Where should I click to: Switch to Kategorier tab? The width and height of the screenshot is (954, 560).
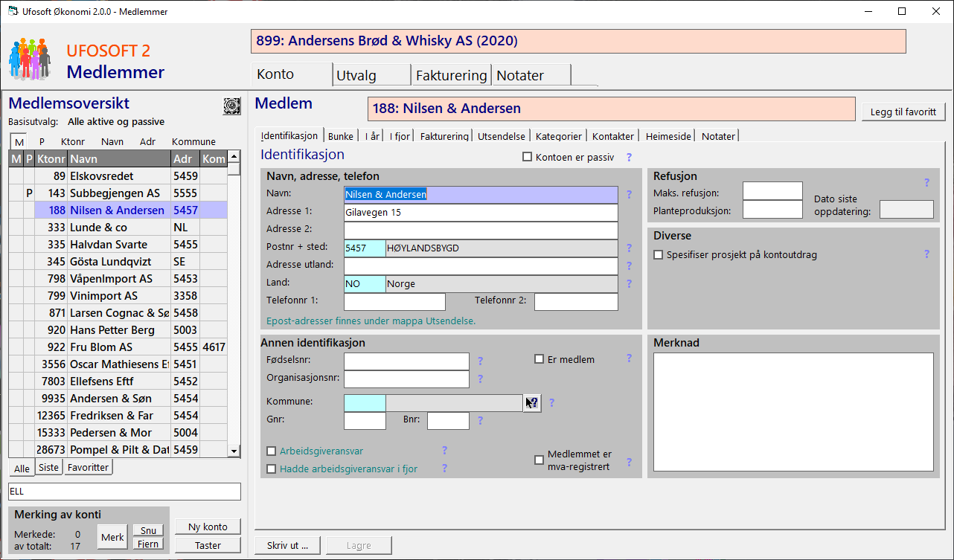point(559,136)
